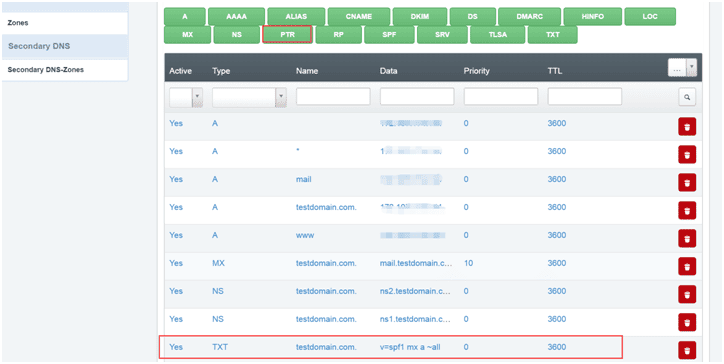Delete the MX record for testdomain.com.
Viewport: 724px width, 364px height.
(687, 267)
